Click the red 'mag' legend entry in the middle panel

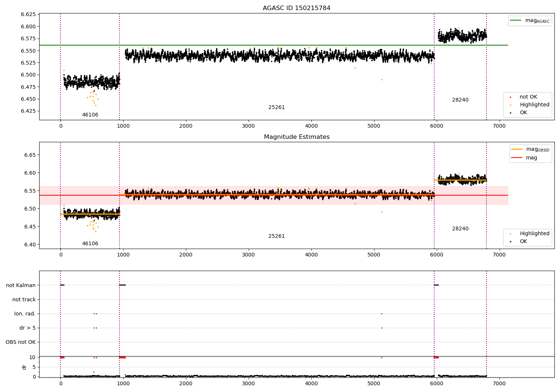pyautogui.click(x=531, y=158)
